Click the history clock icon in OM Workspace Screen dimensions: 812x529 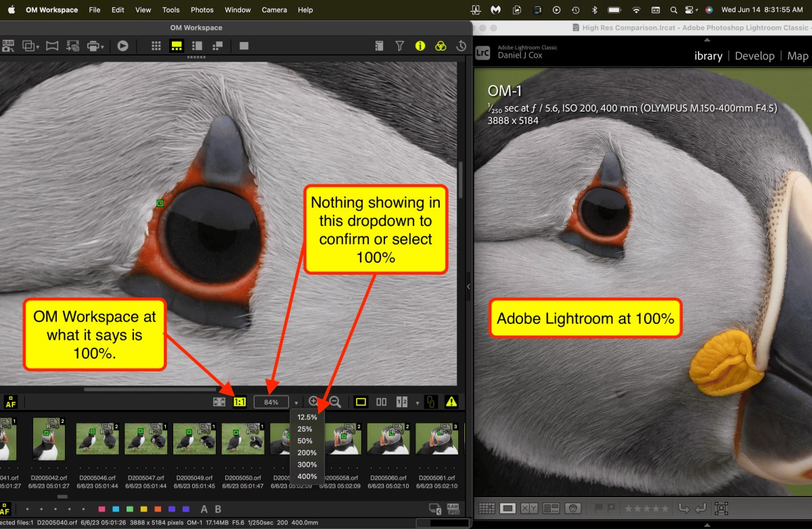[x=461, y=46]
